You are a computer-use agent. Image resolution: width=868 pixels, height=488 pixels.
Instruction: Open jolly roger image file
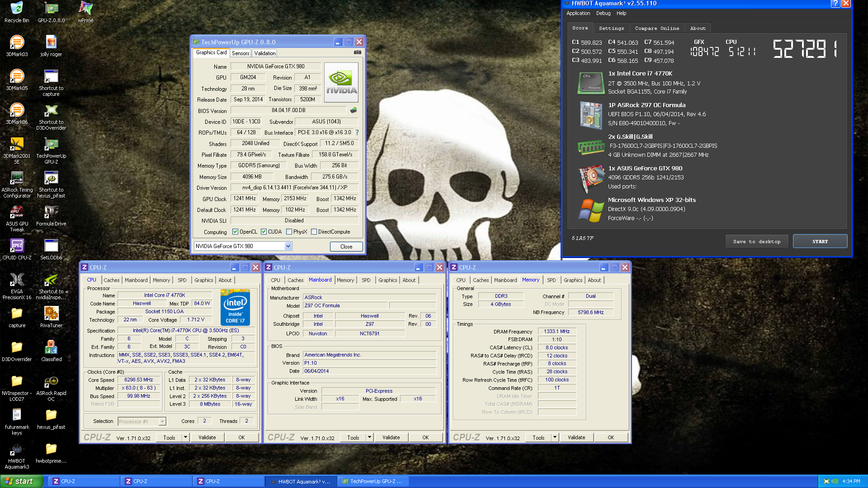pyautogui.click(x=51, y=46)
